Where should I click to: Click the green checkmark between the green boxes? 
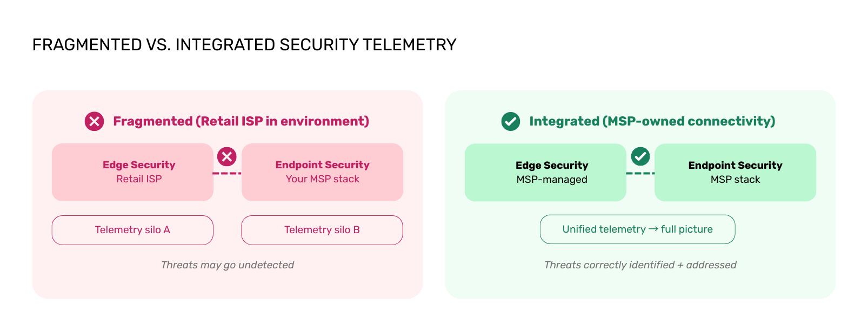[640, 157]
